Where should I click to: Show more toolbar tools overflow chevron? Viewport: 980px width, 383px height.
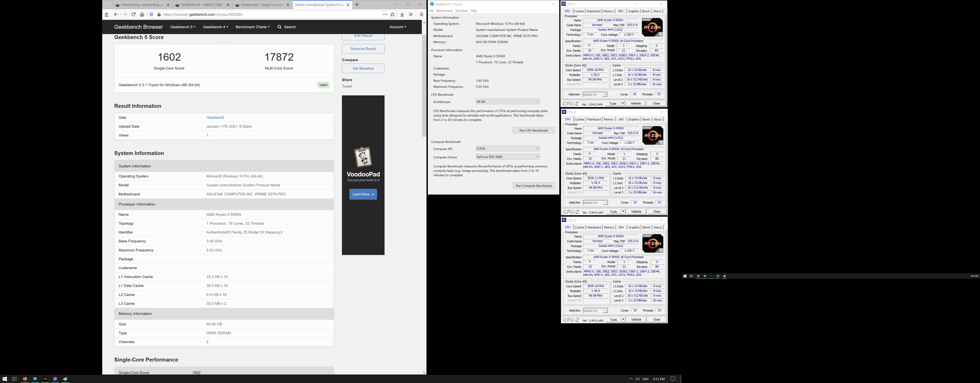coord(411,14)
